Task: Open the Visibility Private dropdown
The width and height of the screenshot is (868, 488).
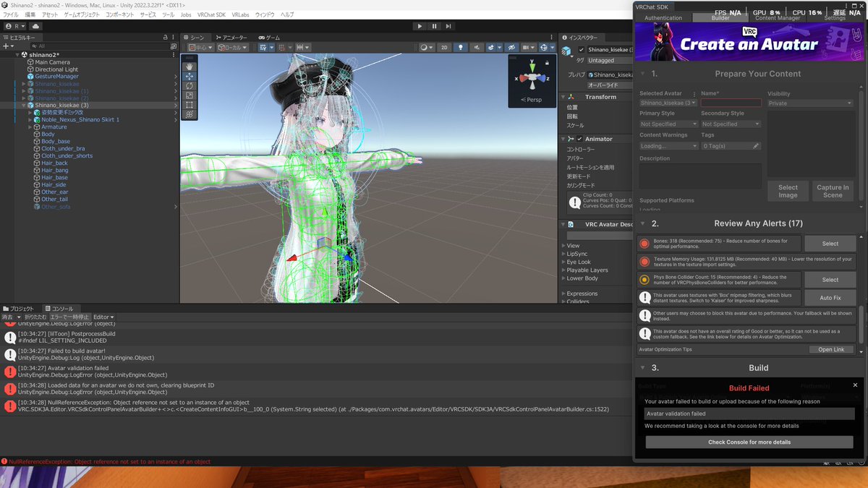Action: click(x=810, y=103)
